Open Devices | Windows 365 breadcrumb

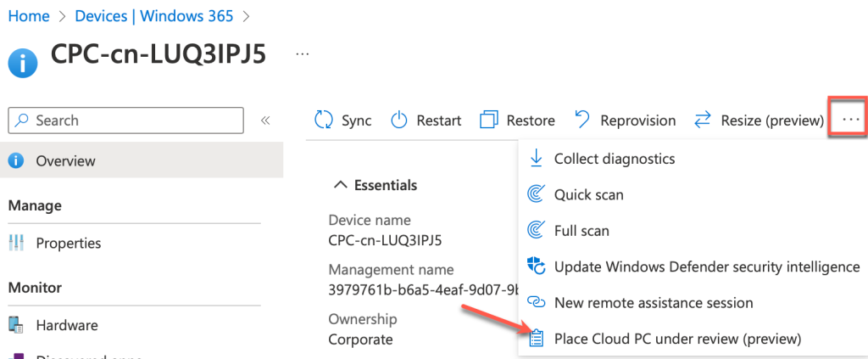click(154, 16)
